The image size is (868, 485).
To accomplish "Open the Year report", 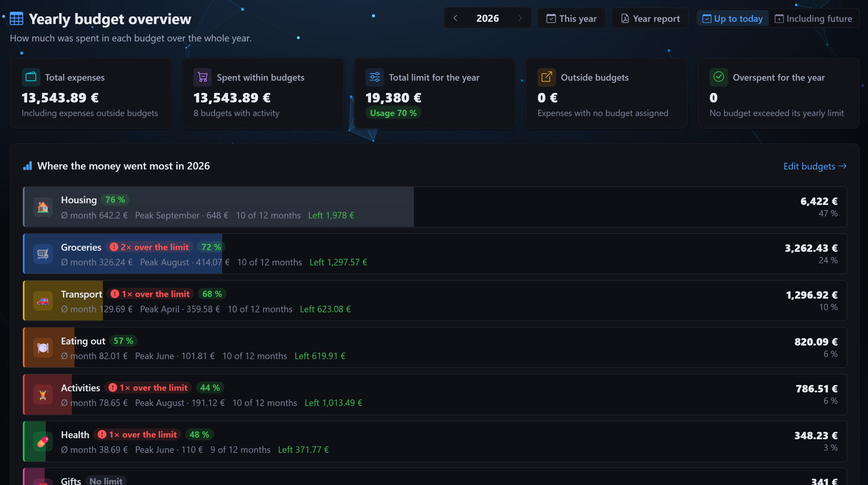I will point(650,19).
